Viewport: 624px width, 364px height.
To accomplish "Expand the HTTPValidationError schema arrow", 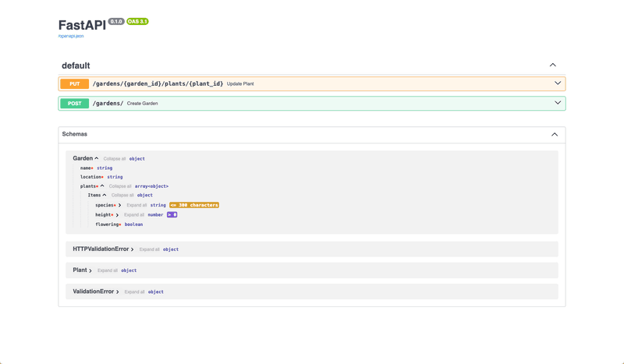I will 132,249.
